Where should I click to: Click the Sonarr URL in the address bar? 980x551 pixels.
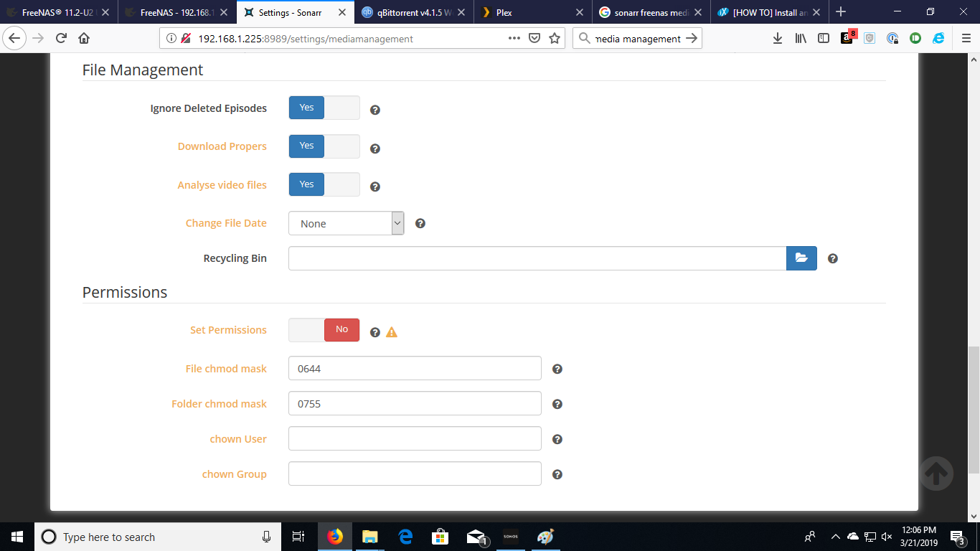[x=306, y=39]
